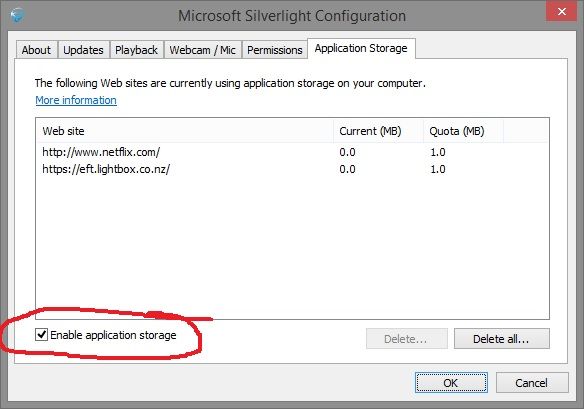Confirm with the OK button
The image size is (584, 409).
pyautogui.click(x=451, y=383)
